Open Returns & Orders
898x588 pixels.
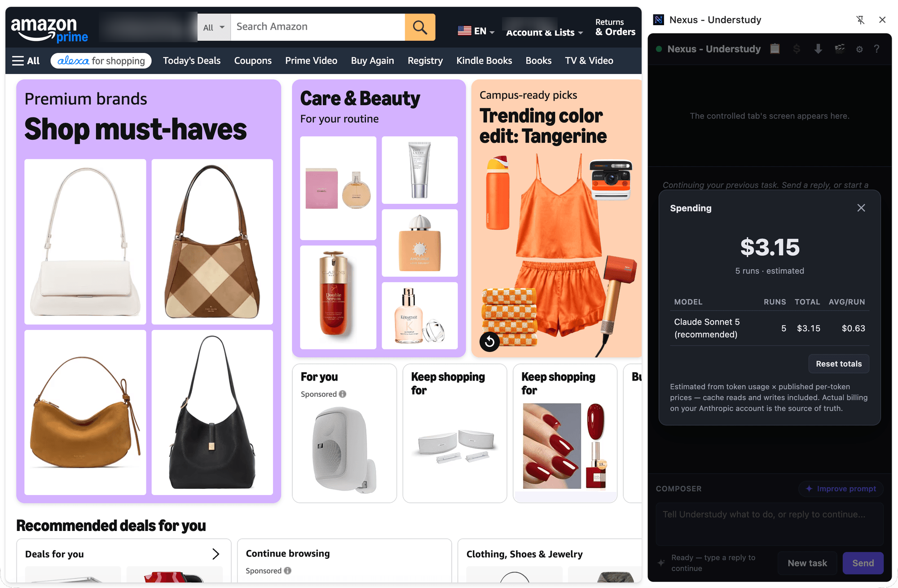[x=615, y=27]
